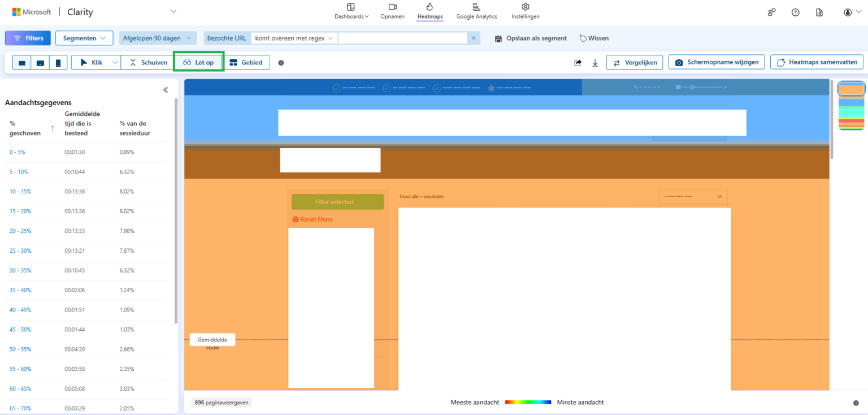Click the help question mark icon

point(795,12)
